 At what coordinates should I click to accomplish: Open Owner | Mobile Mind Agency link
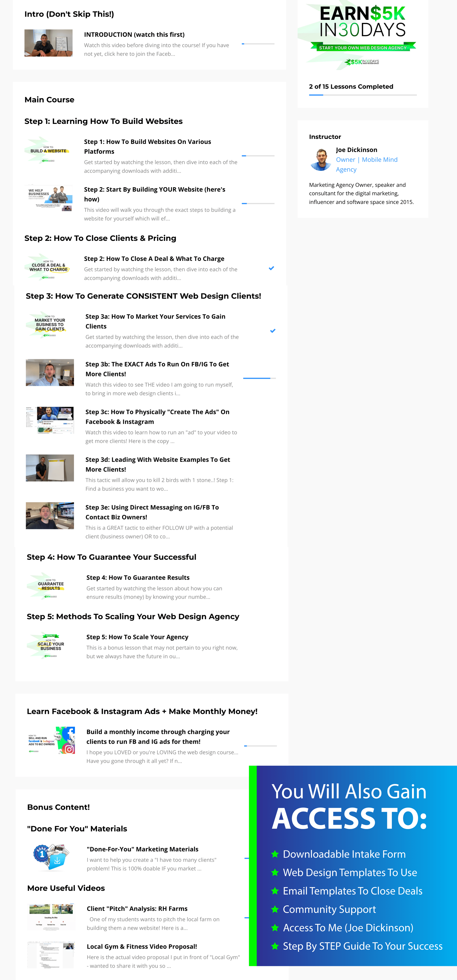click(367, 164)
